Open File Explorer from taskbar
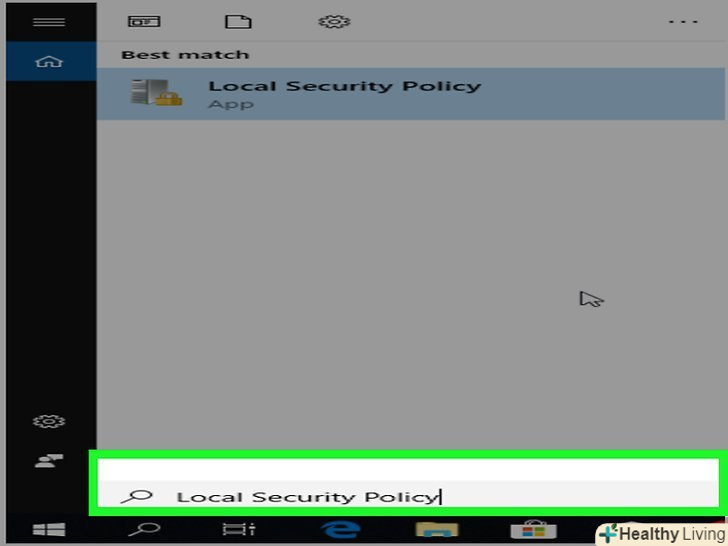 point(437,530)
